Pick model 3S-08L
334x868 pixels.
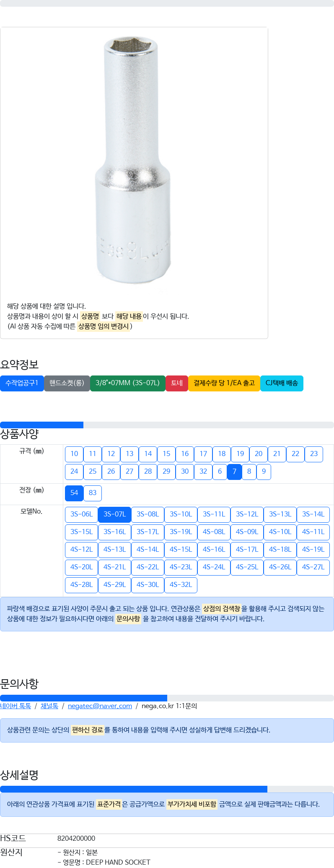[x=148, y=514]
